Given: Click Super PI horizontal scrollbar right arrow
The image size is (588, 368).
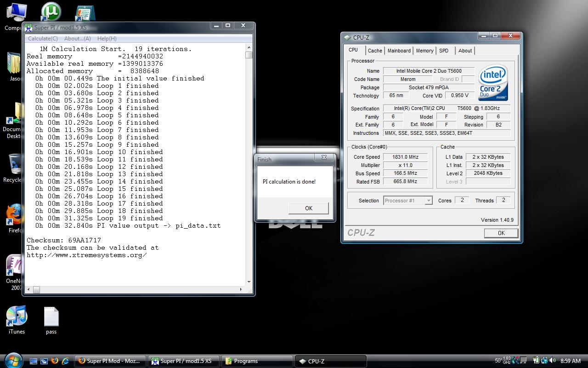Looking at the screenshot, I should (x=241, y=289).
